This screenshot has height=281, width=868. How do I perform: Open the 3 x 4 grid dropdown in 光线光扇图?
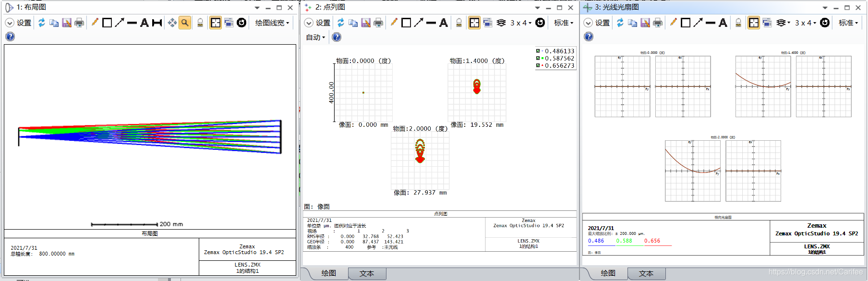pyautogui.click(x=805, y=23)
